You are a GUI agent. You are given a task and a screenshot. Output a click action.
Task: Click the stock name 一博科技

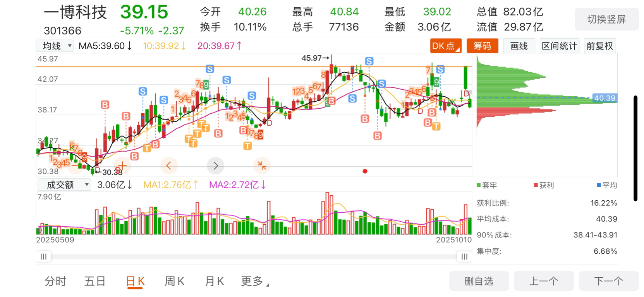75,12
